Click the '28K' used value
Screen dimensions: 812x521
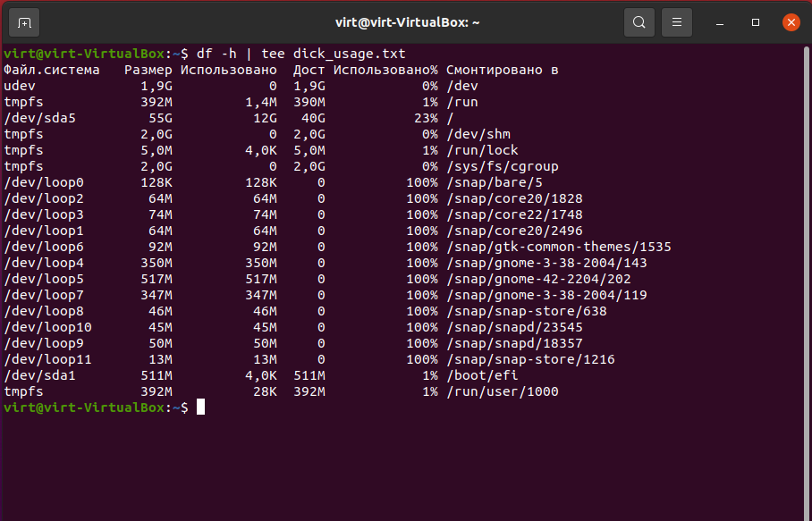[265, 391]
